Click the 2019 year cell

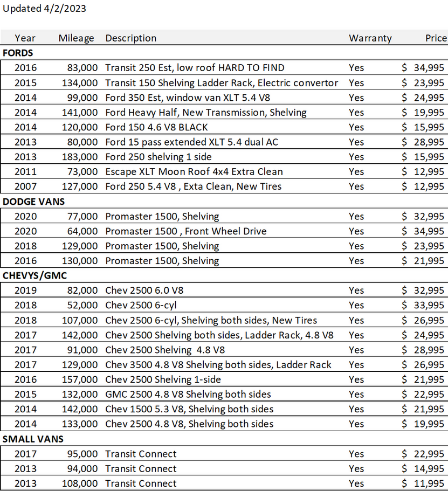[x=26, y=291]
